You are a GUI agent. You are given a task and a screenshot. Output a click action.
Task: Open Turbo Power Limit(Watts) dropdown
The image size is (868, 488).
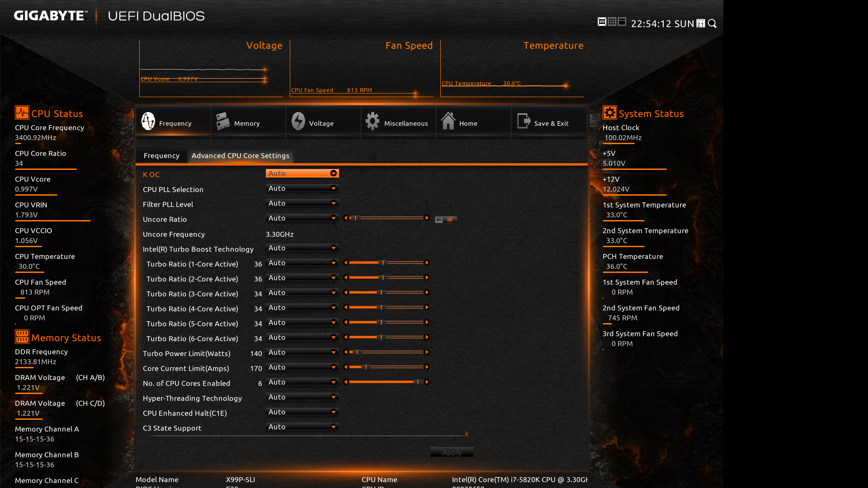click(302, 352)
